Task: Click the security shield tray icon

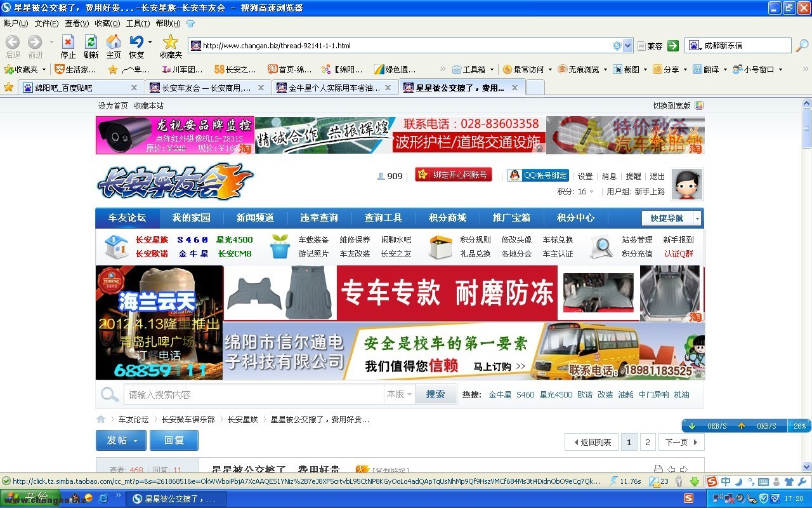Action: click(x=764, y=499)
